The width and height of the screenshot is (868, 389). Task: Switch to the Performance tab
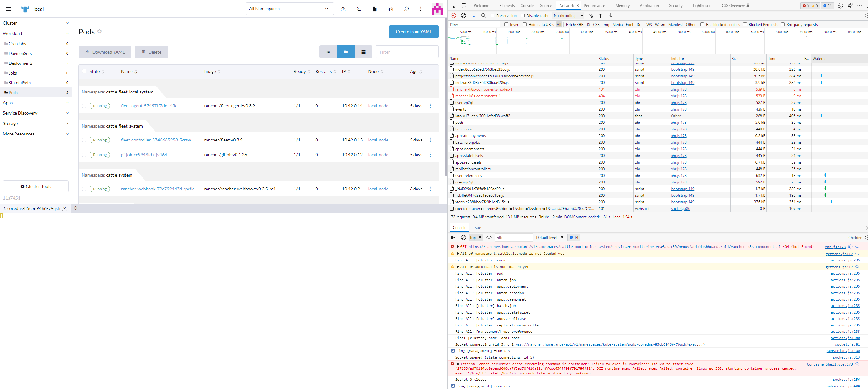point(594,5)
